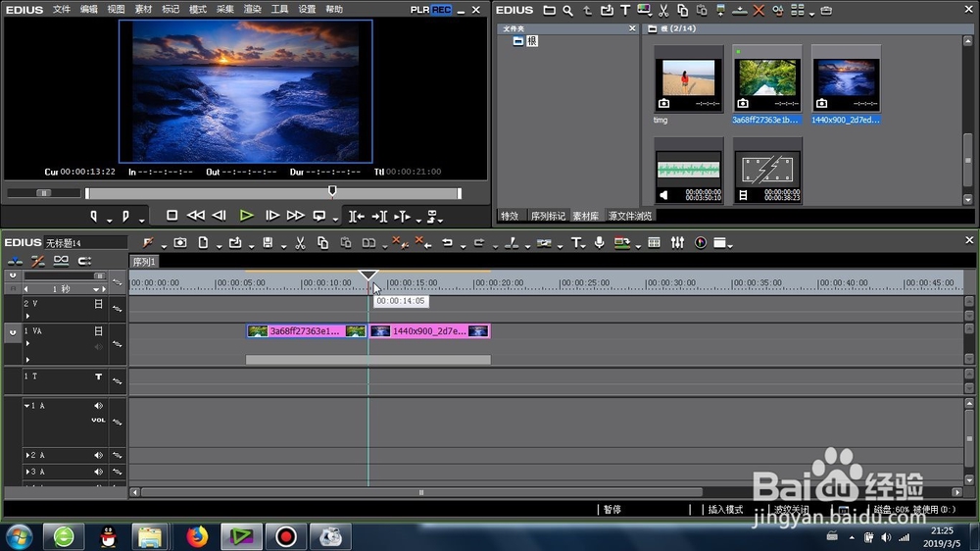980x551 pixels.
Task: Click the green Play button
Action: coord(246,216)
